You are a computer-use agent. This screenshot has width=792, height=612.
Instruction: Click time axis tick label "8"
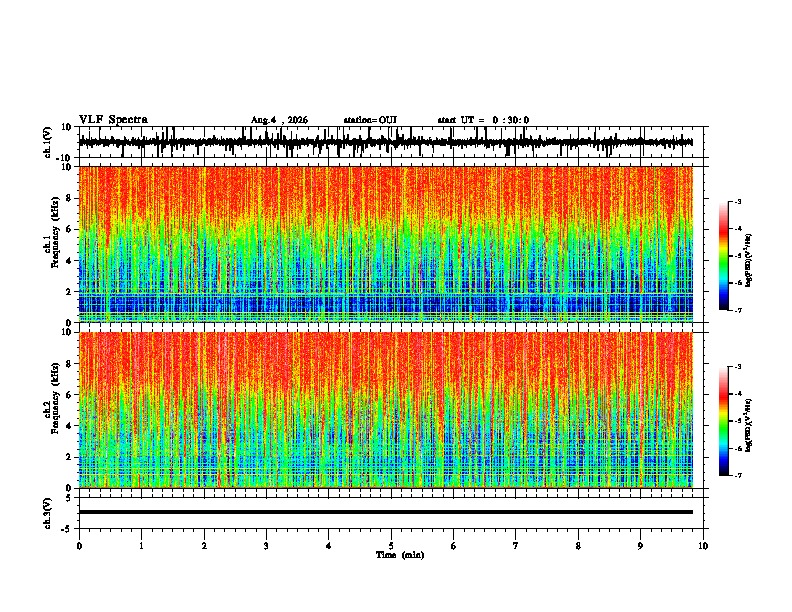pos(578,546)
